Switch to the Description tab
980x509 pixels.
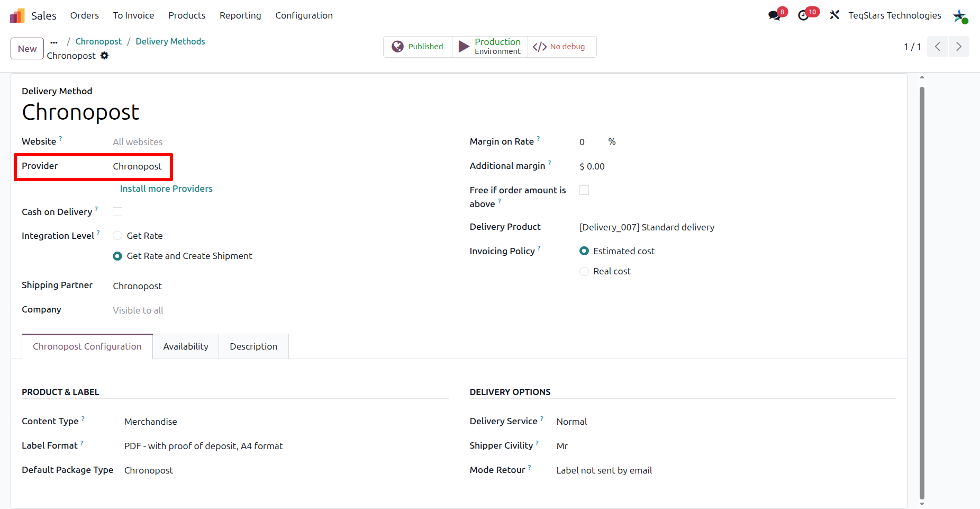(x=253, y=346)
